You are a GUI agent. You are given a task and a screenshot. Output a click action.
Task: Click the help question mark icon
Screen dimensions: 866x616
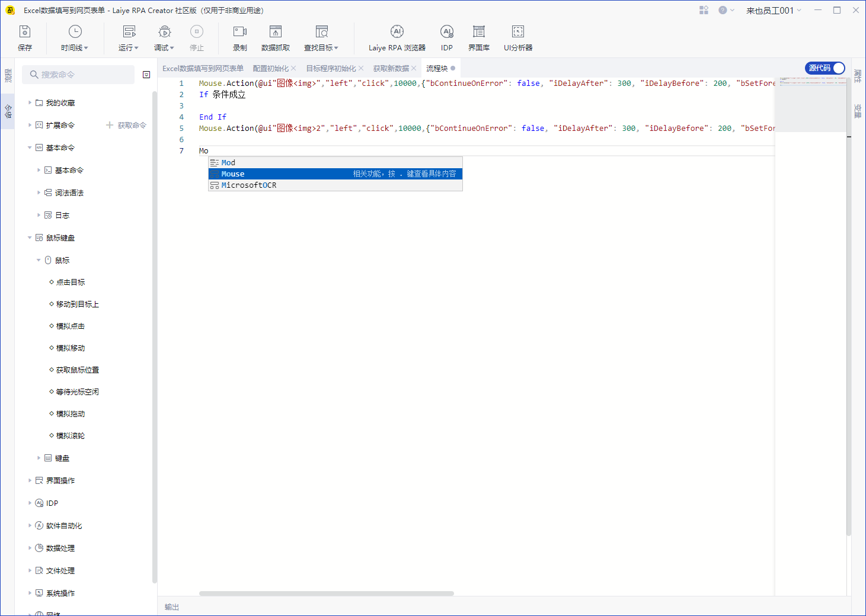(x=723, y=10)
